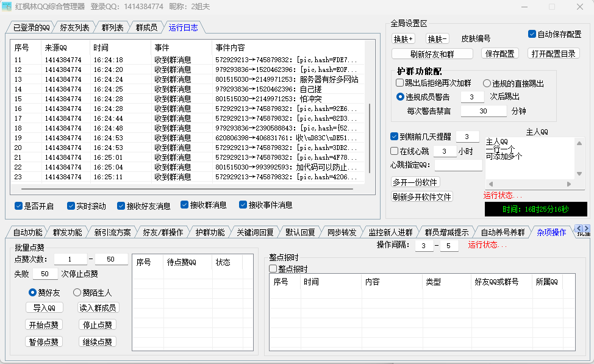Disable the 自动保存配置 checkbox

tap(532, 34)
